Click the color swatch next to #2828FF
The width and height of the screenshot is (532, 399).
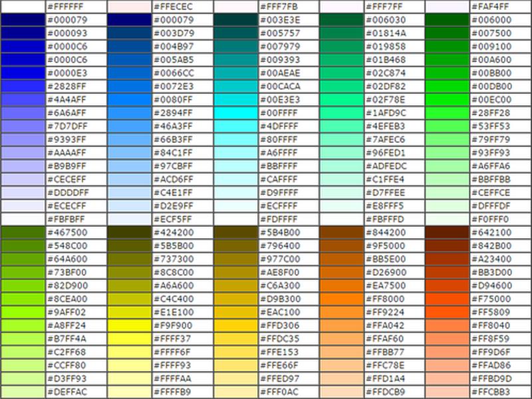coord(23,86)
